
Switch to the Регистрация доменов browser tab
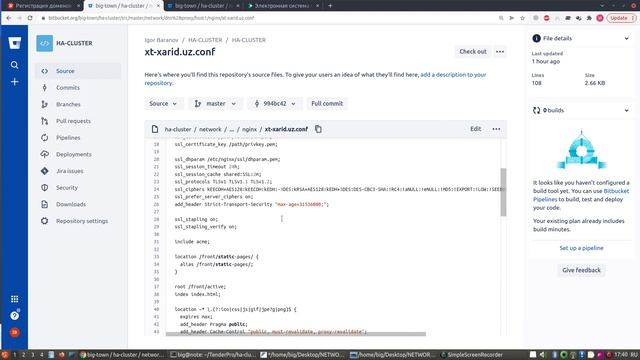[x=42, y=6]
